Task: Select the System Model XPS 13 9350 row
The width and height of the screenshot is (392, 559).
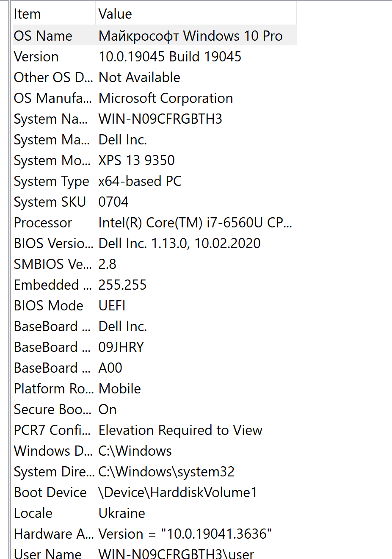Action: click(155, 160)
